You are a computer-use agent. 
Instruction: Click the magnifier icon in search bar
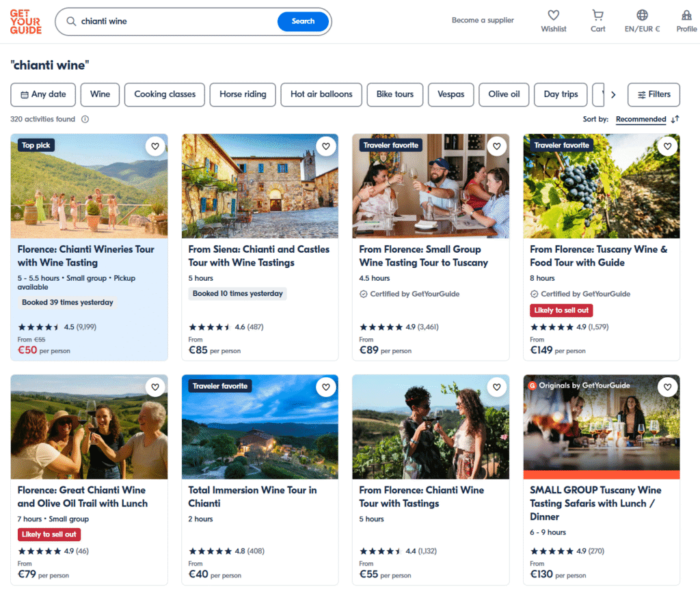71,21
